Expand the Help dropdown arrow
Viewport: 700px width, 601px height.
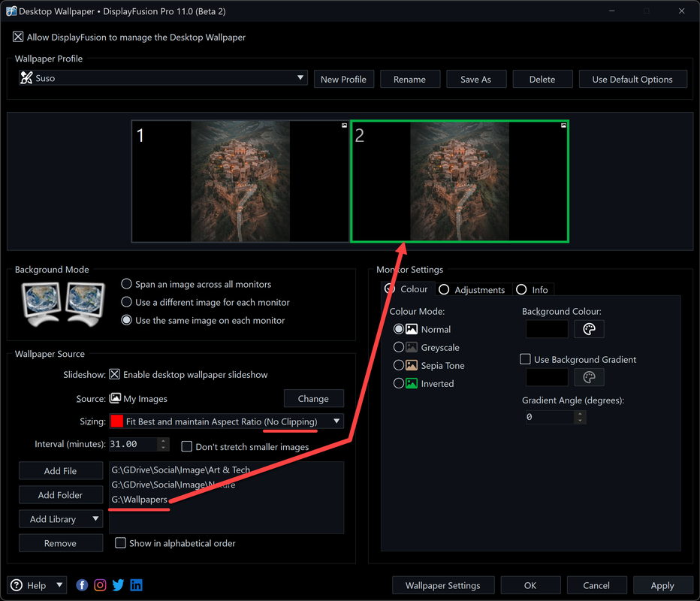point(59,585)
